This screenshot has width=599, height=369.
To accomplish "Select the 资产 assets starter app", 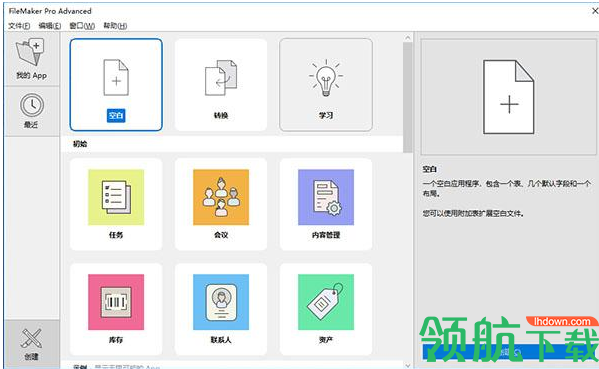I will (x=326, y=309).
